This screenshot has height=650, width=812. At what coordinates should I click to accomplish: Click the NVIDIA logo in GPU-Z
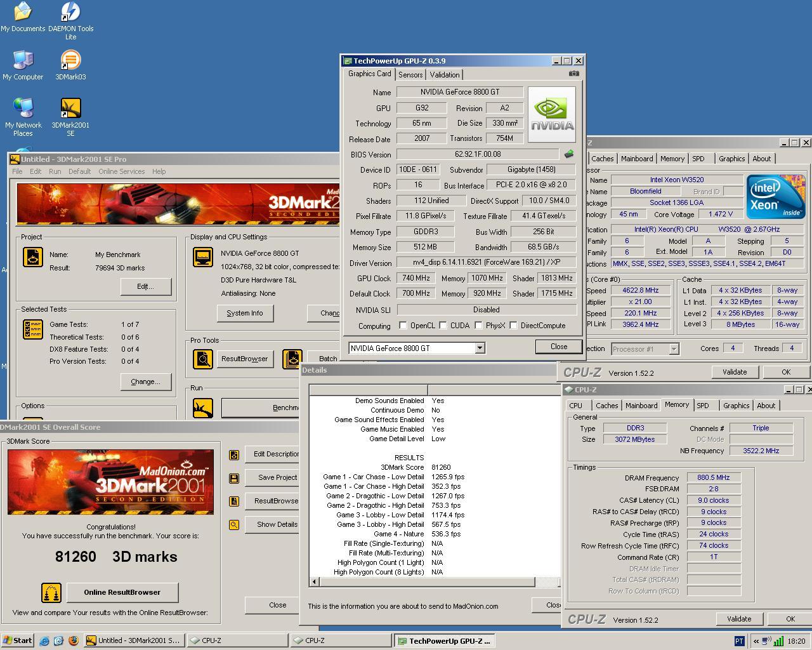point(552,114)
